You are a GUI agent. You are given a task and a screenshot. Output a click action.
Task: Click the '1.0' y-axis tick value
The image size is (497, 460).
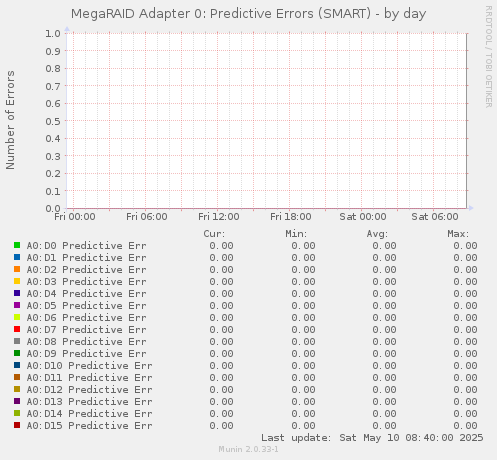[53, 33]
